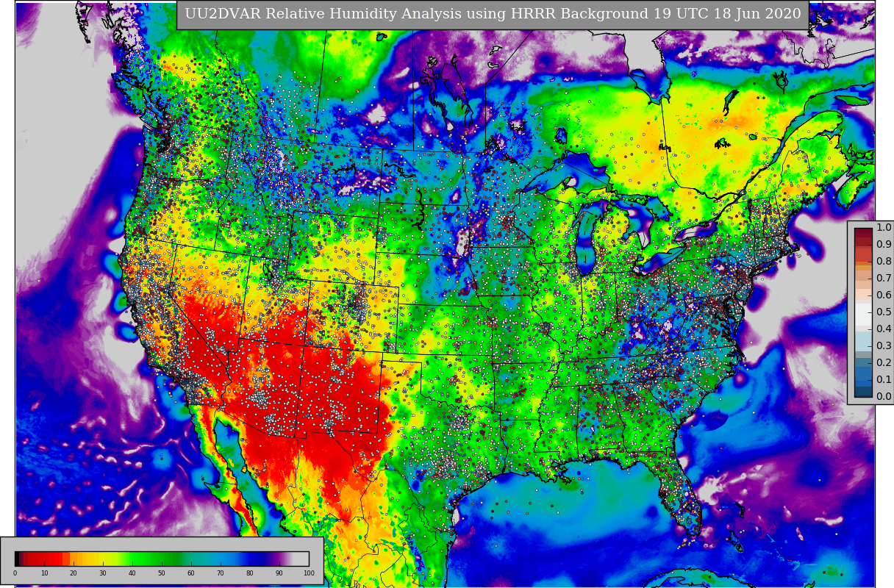894x588 pixels.
Task: Click the 0.1 label on right colorbar
Action: pos(884,380)
